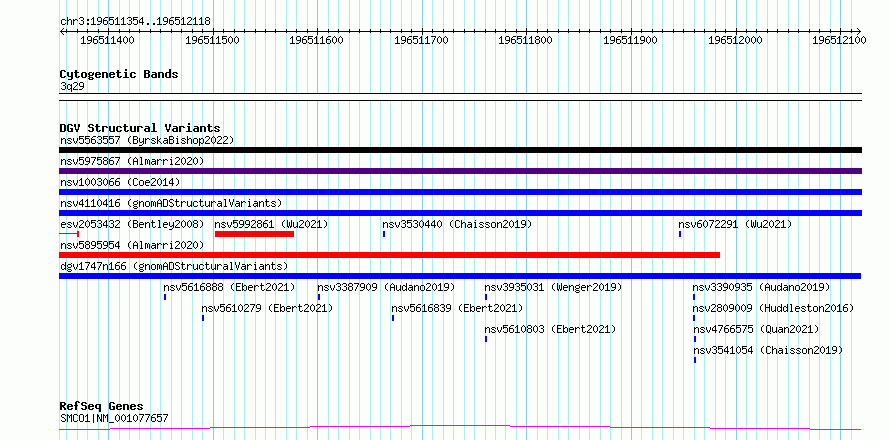
Task: Click the esv2053432 (Bentley2008) label
Action: point(132,224)
